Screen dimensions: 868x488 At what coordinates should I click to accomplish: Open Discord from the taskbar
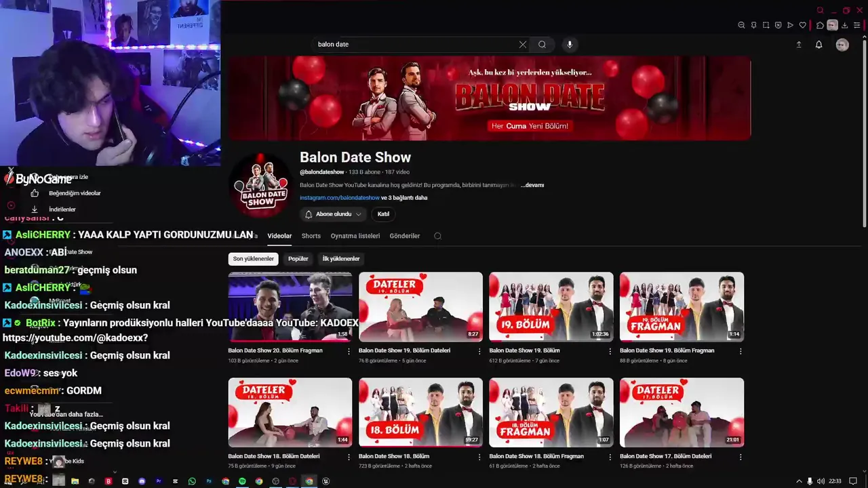point(142,481)
